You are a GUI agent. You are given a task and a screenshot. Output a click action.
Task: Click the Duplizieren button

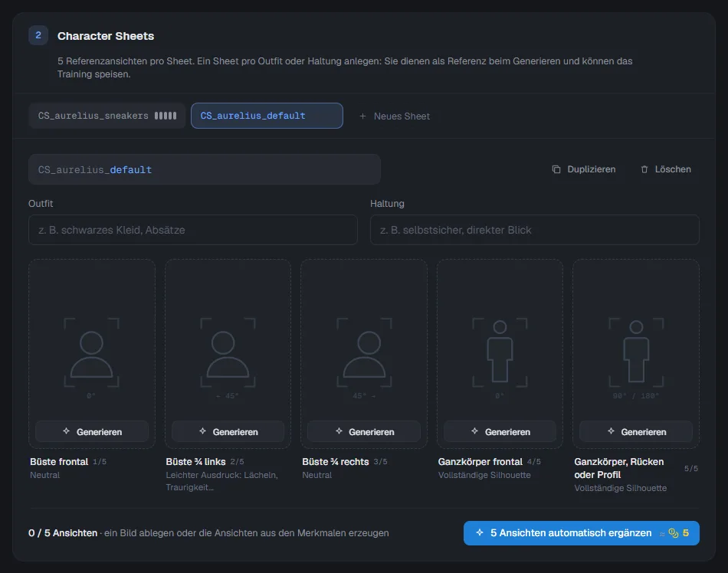click(584, 169)
